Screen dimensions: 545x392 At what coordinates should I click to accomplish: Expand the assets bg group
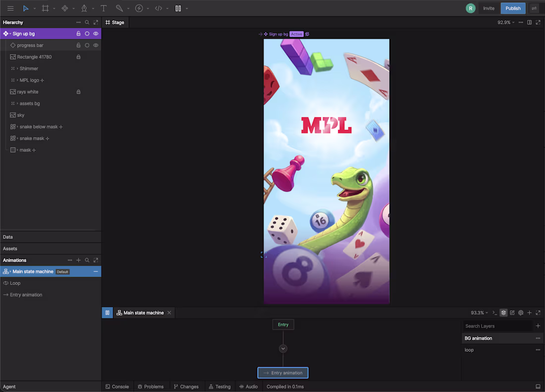(x=17, y=104)
